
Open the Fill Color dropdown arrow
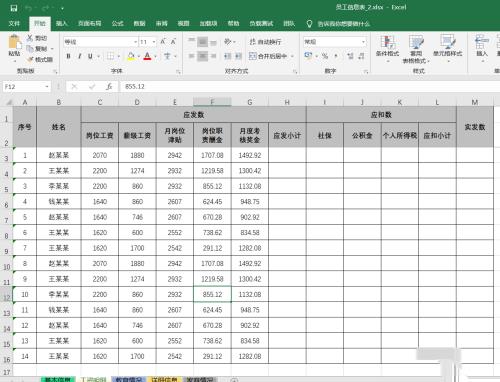[x=139, y=56]
